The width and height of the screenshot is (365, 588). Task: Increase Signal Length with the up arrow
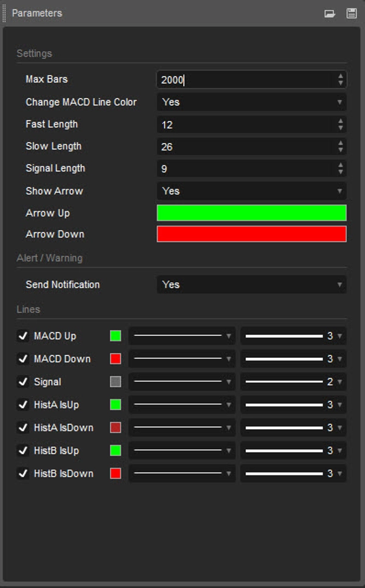pos(341,165)
